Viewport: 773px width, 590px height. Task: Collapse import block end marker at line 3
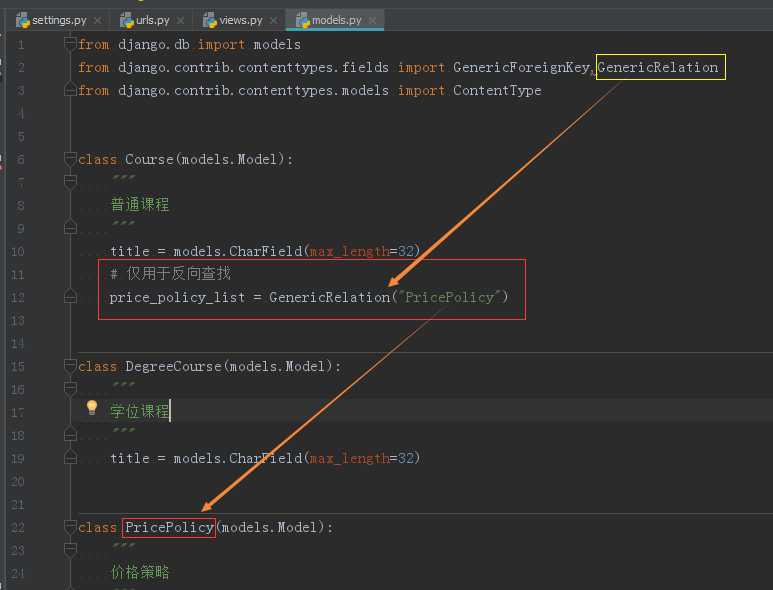pos(70,90)
